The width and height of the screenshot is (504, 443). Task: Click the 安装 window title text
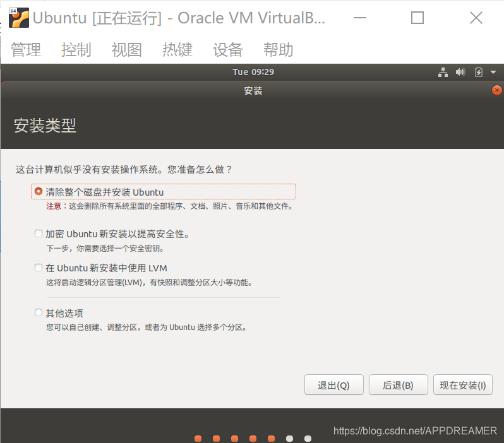tap(253, 91)
